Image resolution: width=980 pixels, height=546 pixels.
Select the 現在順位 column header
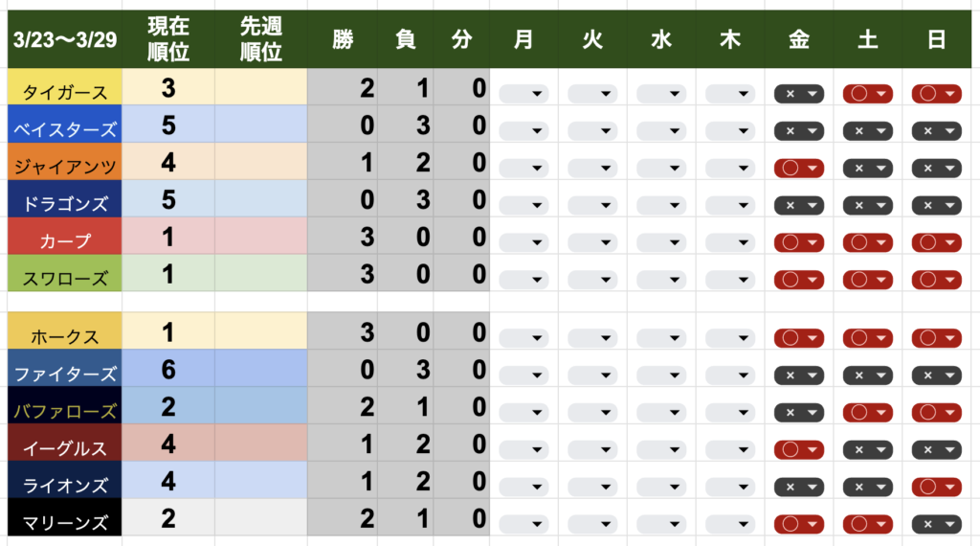tap(168, 40)
